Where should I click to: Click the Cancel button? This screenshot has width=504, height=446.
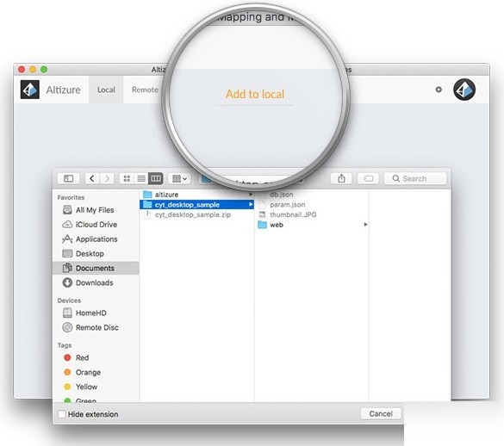pyautogui.click(x=381, y=413)
